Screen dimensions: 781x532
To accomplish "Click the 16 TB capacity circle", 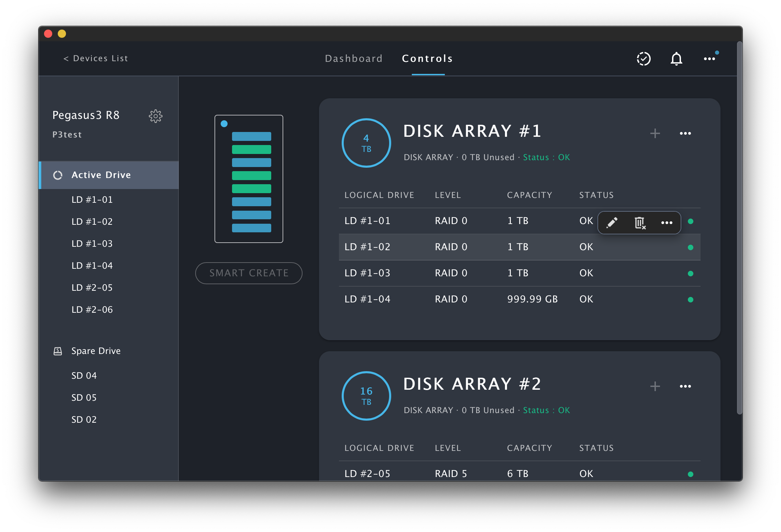I will pos(366,396).
